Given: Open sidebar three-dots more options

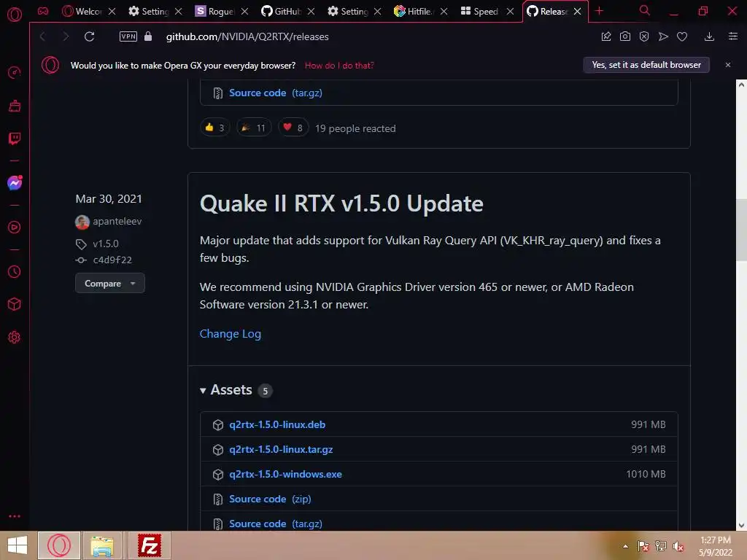Looking at the screenshot, I should [15, 516].
